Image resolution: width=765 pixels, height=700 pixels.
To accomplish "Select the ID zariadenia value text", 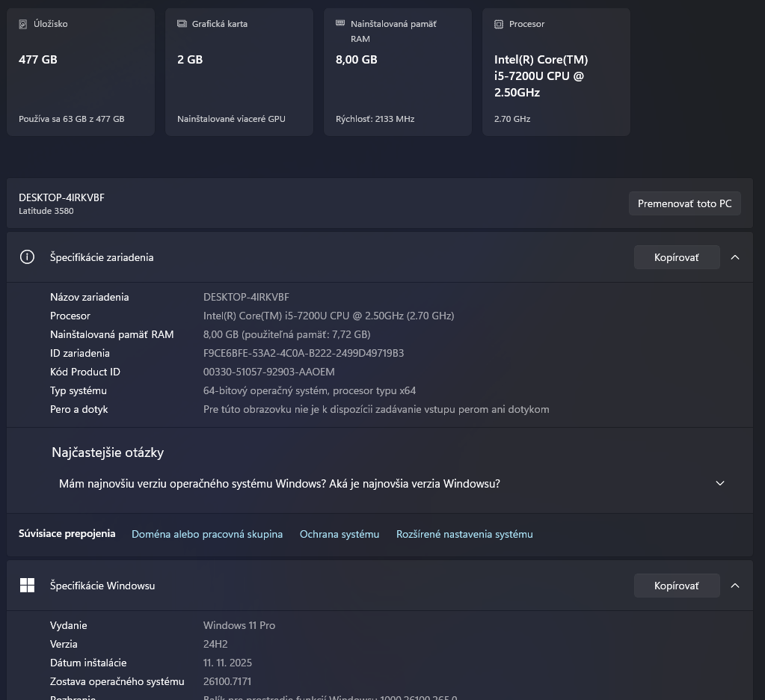I will click(304, 353).
